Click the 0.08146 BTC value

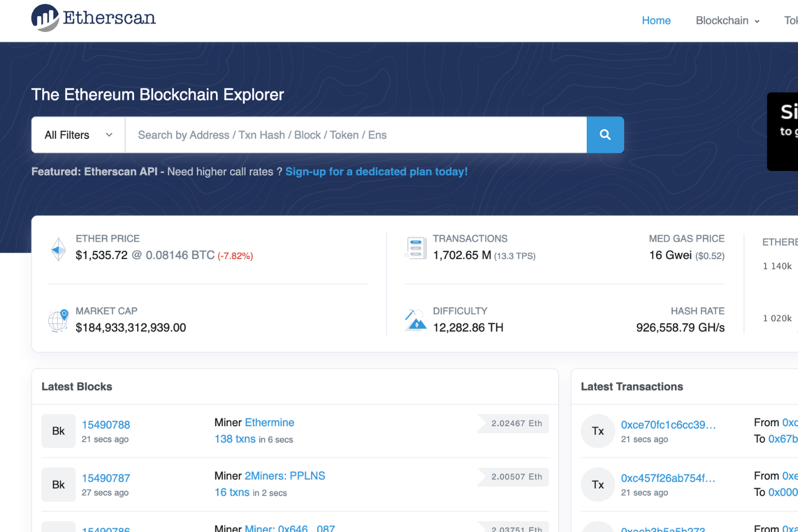point(180,255)
